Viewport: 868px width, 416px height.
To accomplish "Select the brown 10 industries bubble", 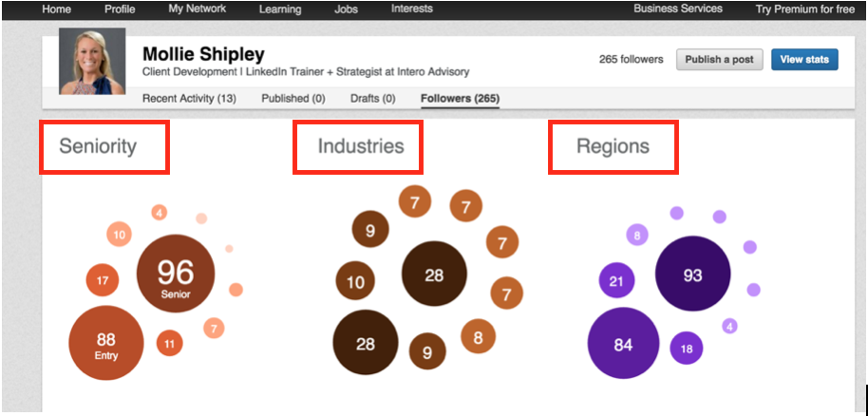I will click(355, 282).
